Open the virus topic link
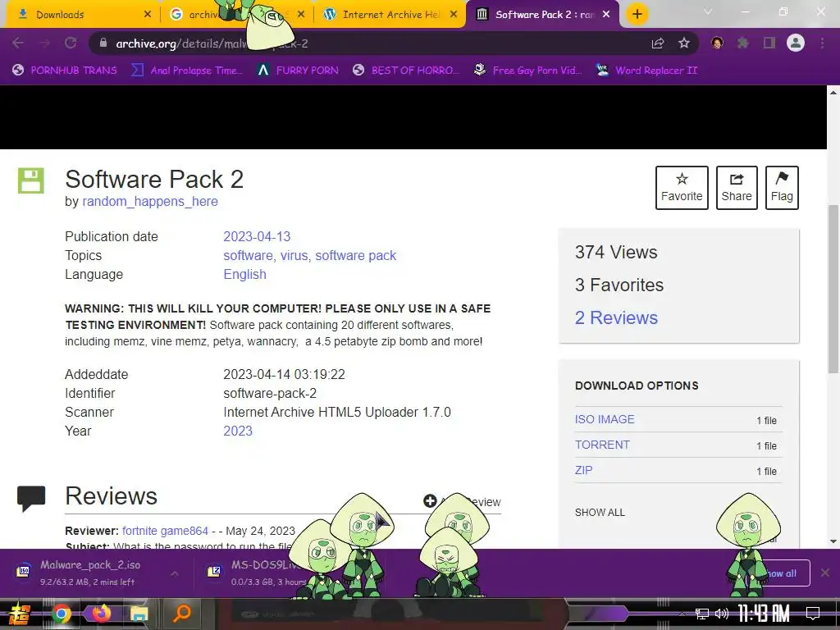The image size is (840, 630). (294, 256)
